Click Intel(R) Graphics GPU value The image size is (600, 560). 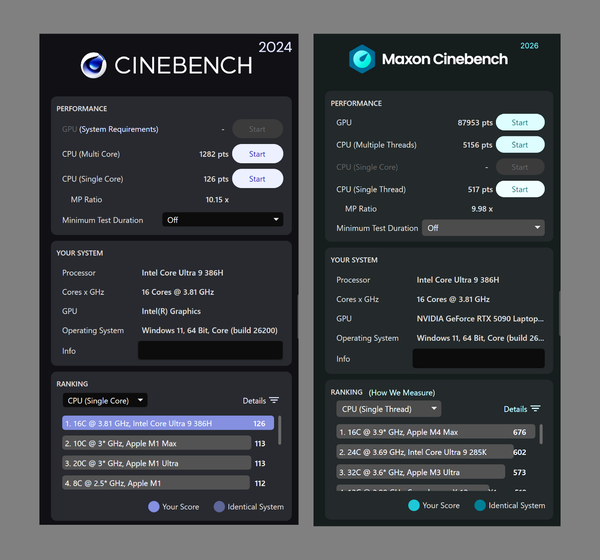coord(171,311)
